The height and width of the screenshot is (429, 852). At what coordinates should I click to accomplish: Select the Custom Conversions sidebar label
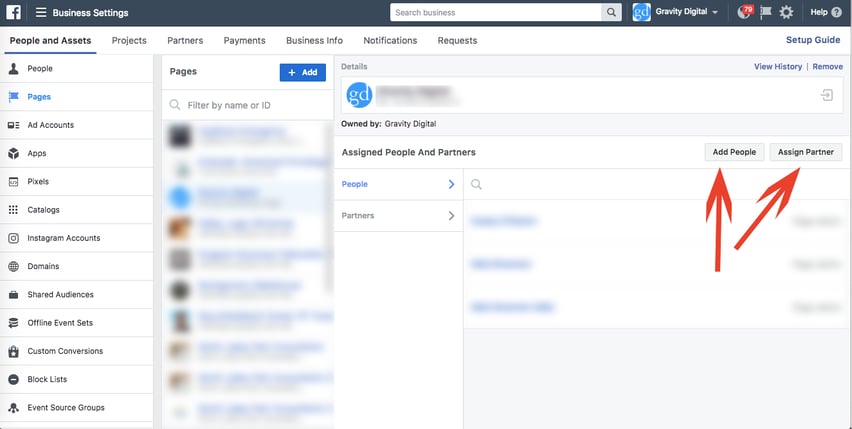(x=65, y=351)
